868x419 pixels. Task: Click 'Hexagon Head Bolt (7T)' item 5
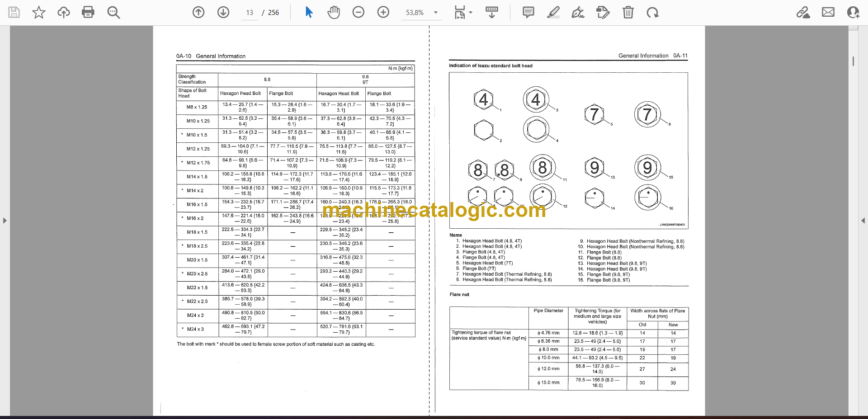[x=487, y=263]
